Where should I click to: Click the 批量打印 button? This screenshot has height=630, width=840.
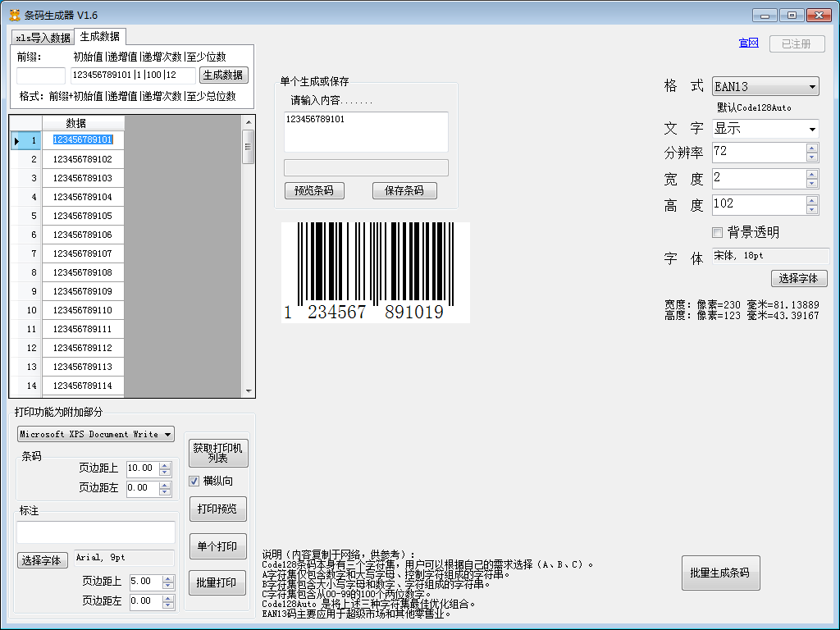click(217, 582)
